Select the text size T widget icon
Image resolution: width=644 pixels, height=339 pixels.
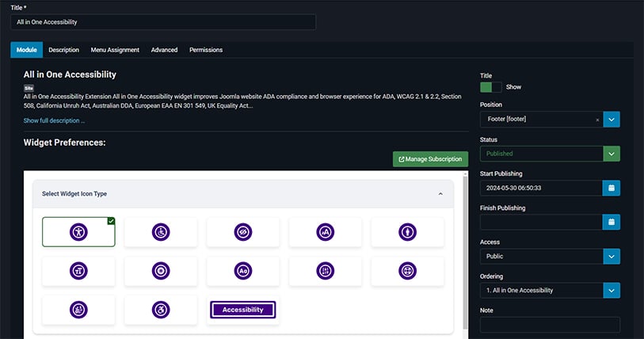click(78, 271)
